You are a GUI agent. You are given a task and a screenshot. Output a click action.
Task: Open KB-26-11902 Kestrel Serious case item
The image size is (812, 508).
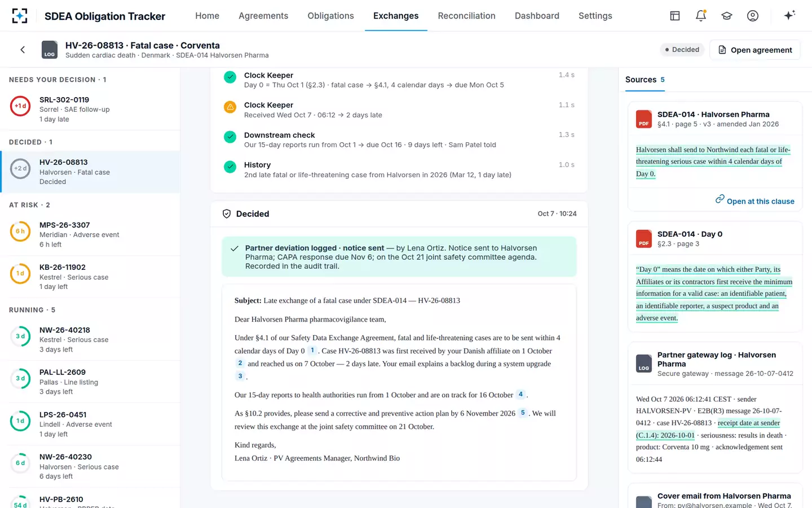[x=90, y=277]
